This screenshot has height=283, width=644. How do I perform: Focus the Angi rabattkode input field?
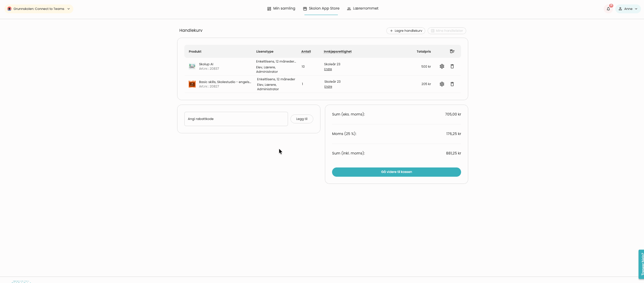236,119
